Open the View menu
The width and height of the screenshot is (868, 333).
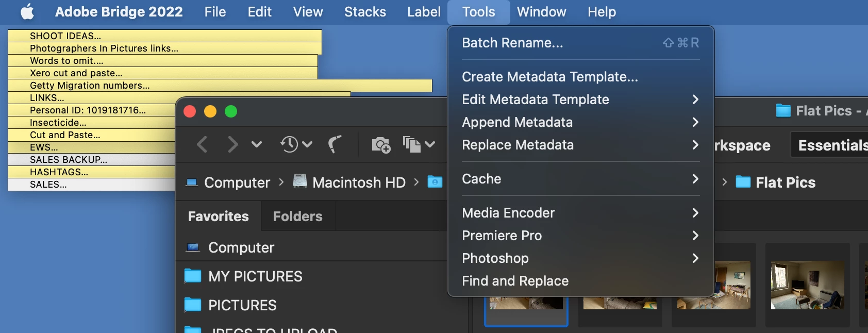pos(308,12)
